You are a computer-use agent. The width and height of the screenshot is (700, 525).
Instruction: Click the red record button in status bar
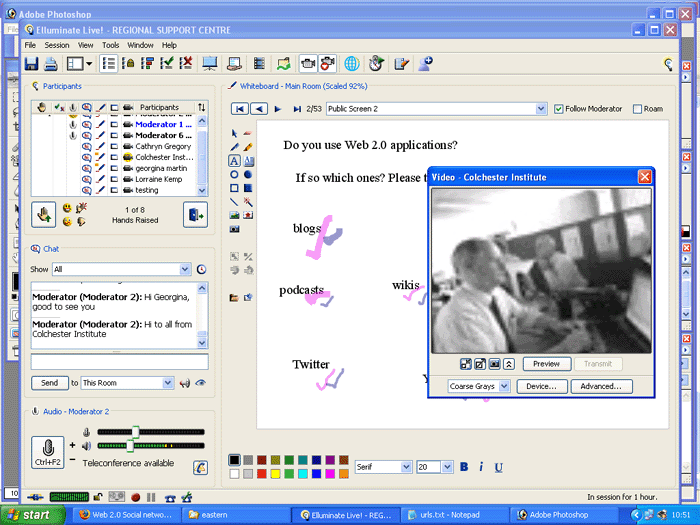coord(136,497)
